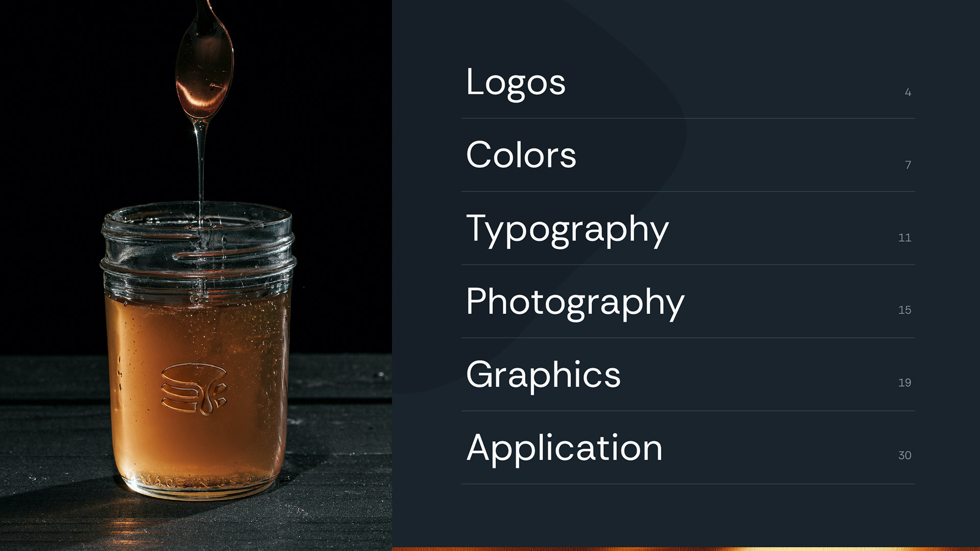Click page number 30 beside Application

pyautogui.click(x=905, y=455)
